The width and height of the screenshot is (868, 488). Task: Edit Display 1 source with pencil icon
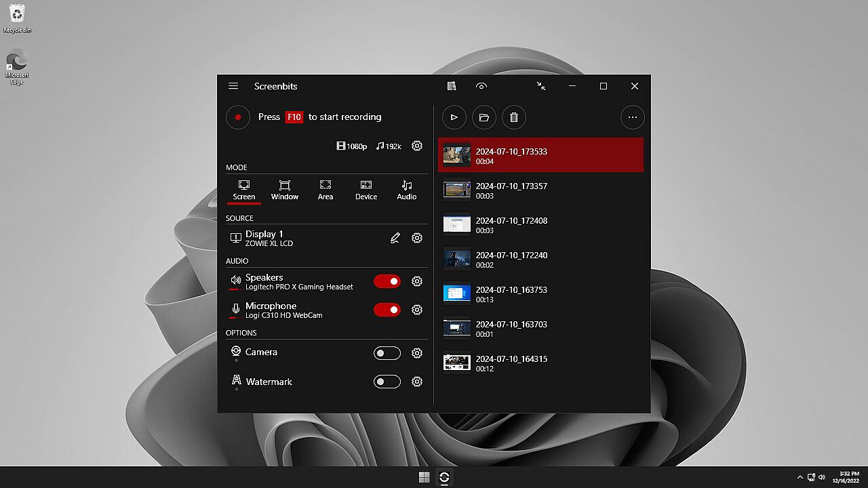tap(395, 238)
